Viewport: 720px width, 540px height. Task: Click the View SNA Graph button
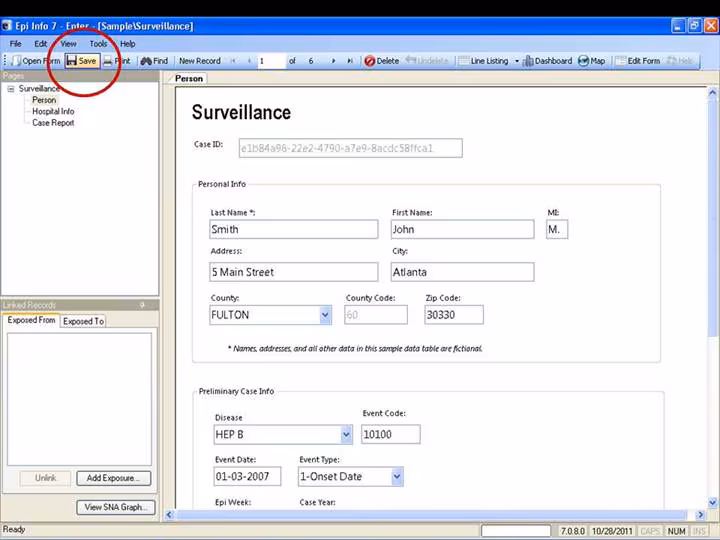pyautogui.click(x=115, y=507)
